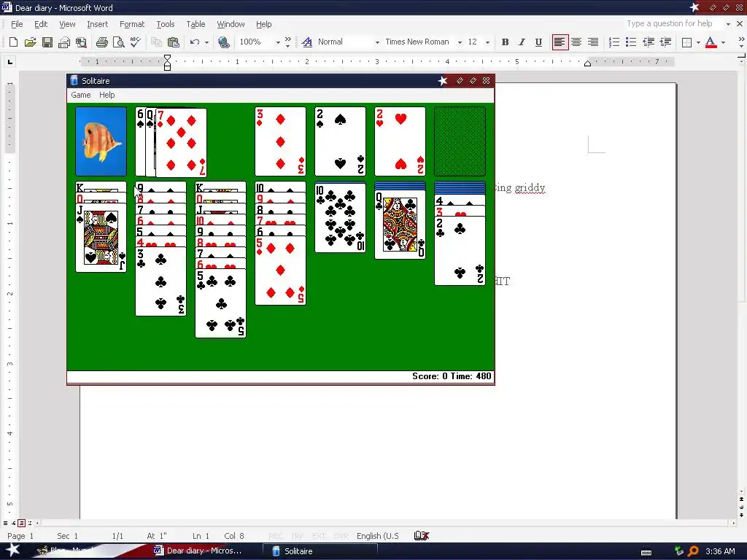
Task: Expand toolbar options chevron after zoom
Action: tap(287, 42)
